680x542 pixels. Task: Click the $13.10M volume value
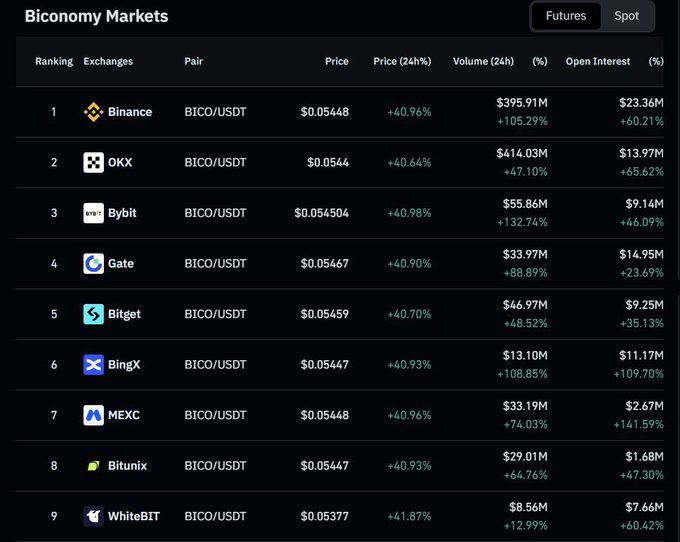click(x=525, y=356)
